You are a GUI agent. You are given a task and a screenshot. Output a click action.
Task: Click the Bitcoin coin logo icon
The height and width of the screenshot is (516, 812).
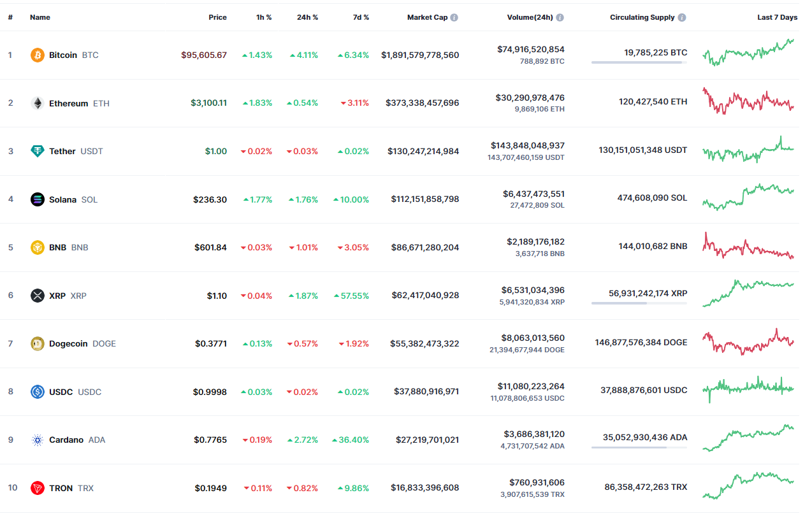pyautogui.click(x=38, y=55)
